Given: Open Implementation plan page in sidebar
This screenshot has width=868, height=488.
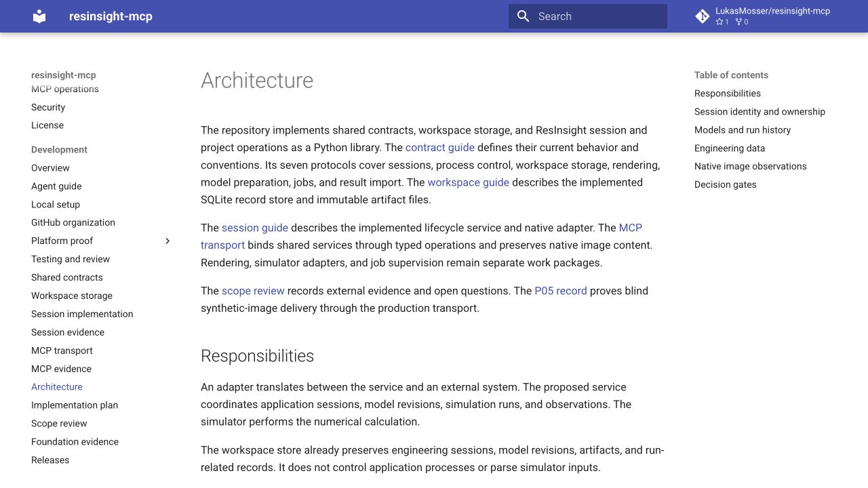Looking at the screenshot, I should (x=75, y=405).
